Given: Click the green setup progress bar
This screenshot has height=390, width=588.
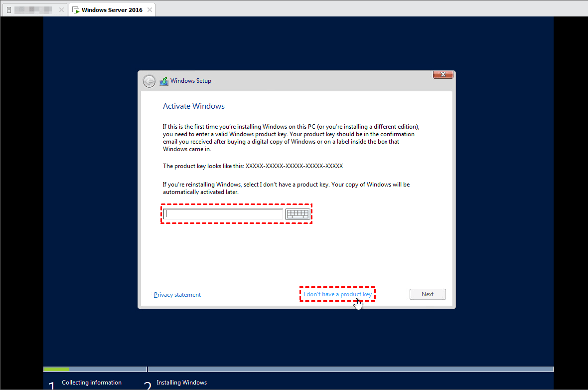Looking at the screenshot, I should click(56, 370).
